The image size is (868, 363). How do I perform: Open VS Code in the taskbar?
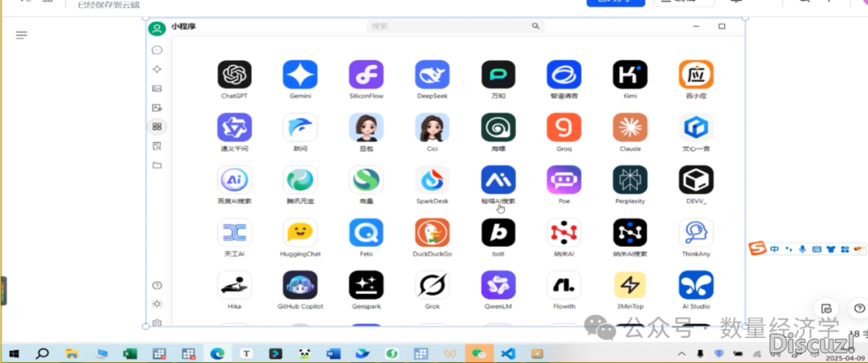click(508, 353)
